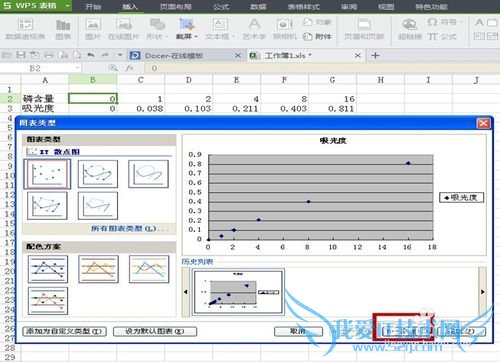
Task: Switch to the 开始 ribbon tab
Action: (93, 7)
